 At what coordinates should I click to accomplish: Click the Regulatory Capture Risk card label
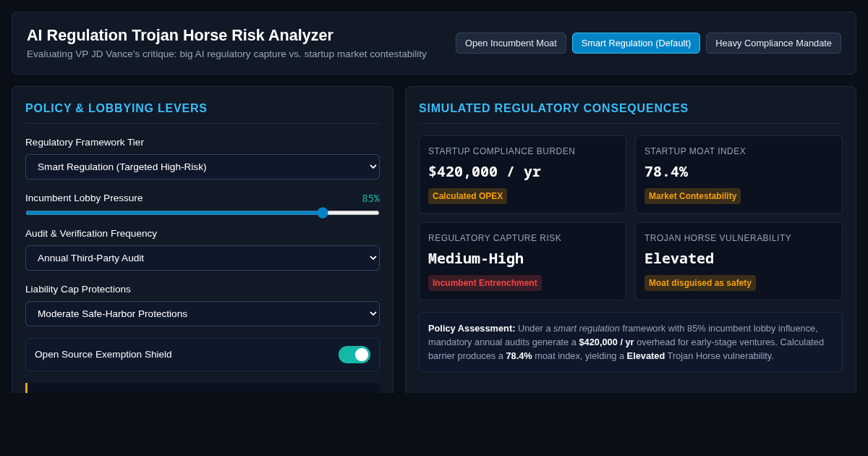pos(495,238)
